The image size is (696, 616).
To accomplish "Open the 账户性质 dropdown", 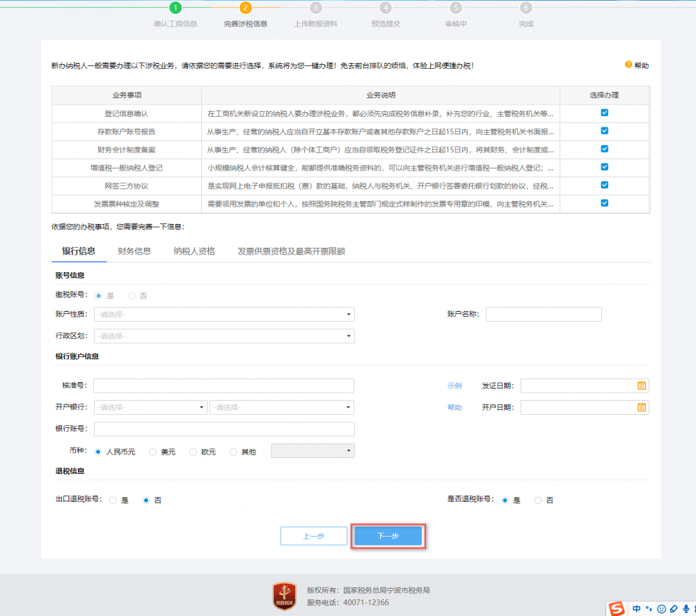I will pyautogui.click(x=223, y=314).
